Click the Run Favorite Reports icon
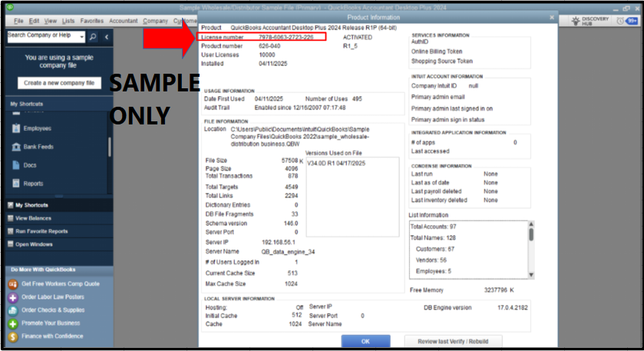644x351 pixels. (11, 231)
